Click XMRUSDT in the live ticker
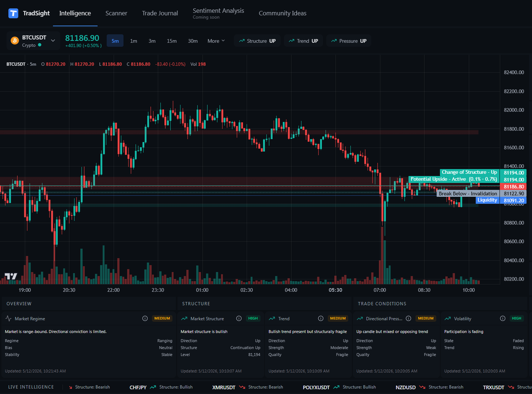532x394 pixels. (224, 387)
